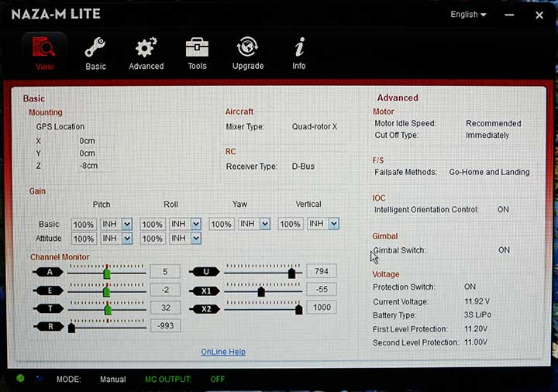
Task: Expand Basic Yaw gain INH dropdown
Action: click(265, 224)
